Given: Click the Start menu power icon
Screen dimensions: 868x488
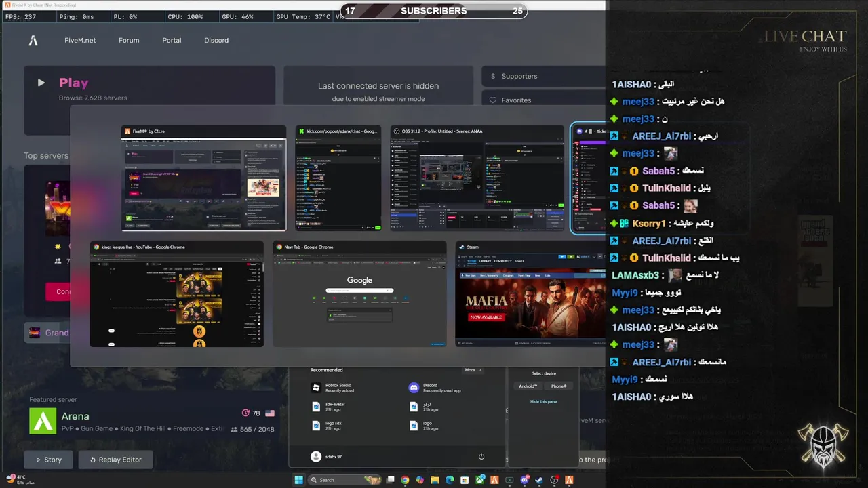Looking at the screenshot, I should [481, 457].
